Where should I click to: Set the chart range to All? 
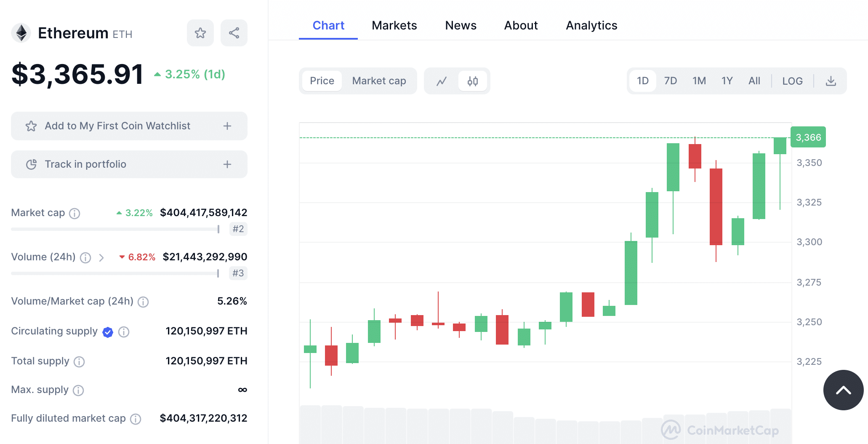[x=754, y=81]
